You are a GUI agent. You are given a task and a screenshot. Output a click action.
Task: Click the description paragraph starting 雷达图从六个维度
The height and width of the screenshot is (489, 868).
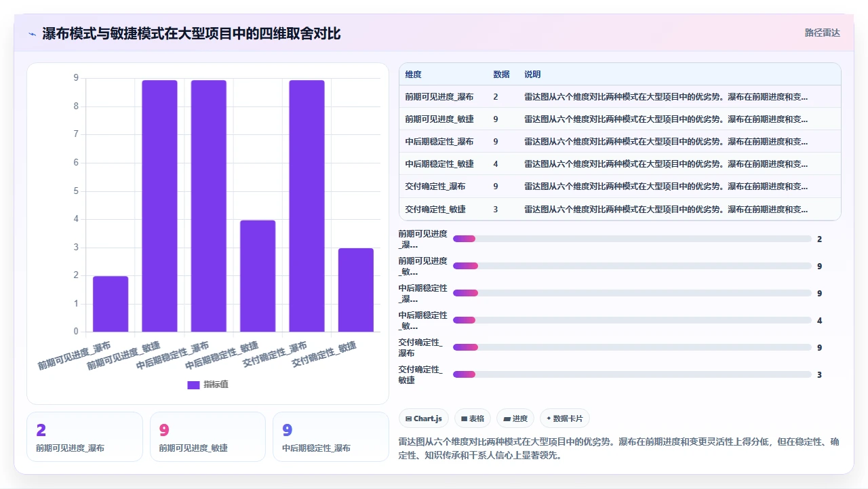click(x=619, y=448)
